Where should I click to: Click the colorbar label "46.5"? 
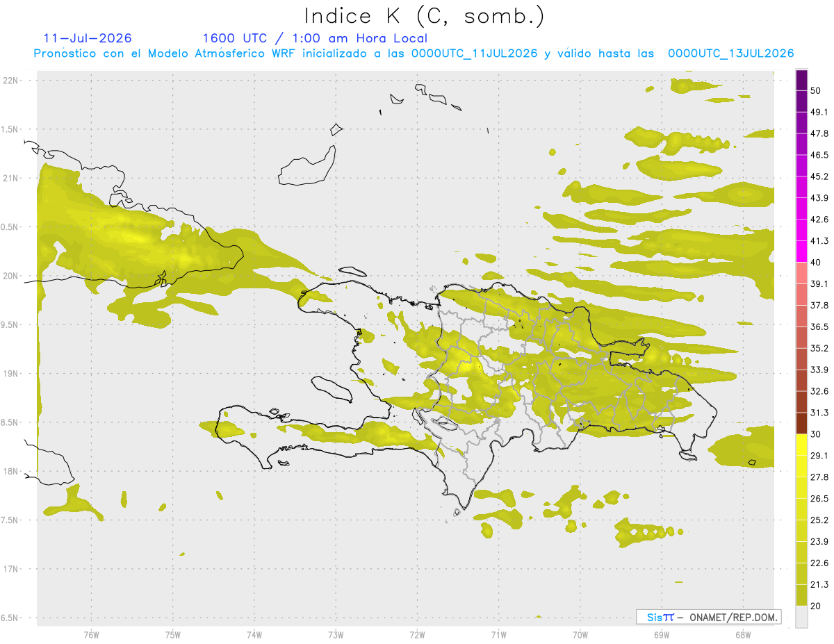[x=819, y=156]
